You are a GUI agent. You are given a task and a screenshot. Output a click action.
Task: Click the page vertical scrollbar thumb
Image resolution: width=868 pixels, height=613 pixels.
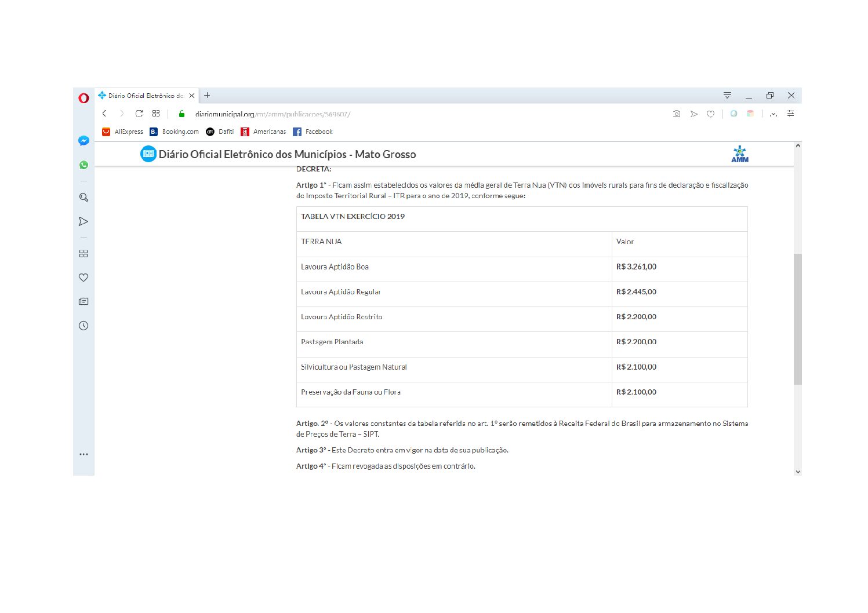pos(798,319)
